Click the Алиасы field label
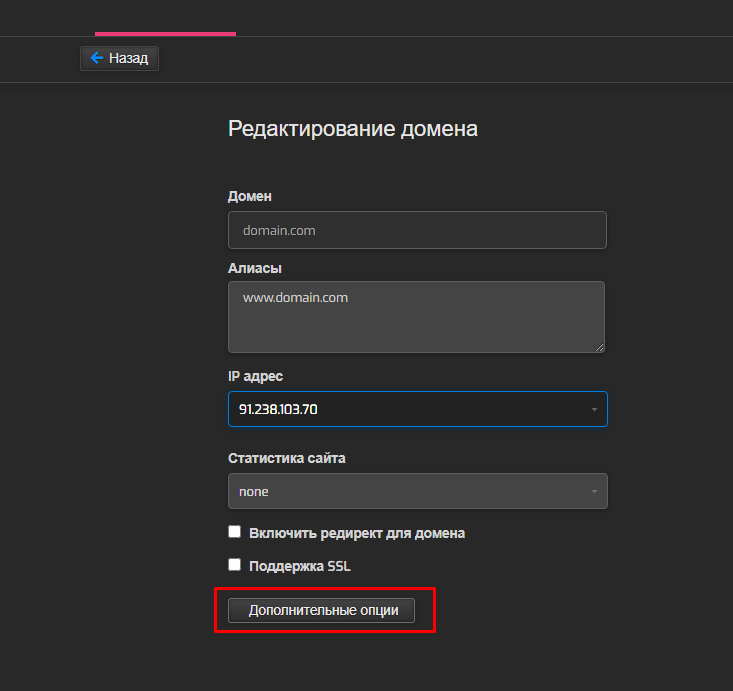 (x=255, y=268)
